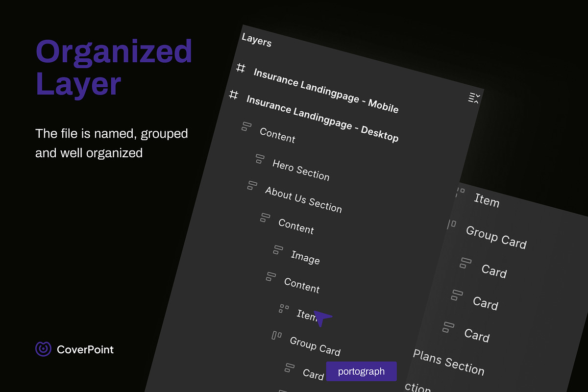The width and height of the screenshot is (588, 392).
Task: Select the Image layer
Action: click(x=305, y=257)
